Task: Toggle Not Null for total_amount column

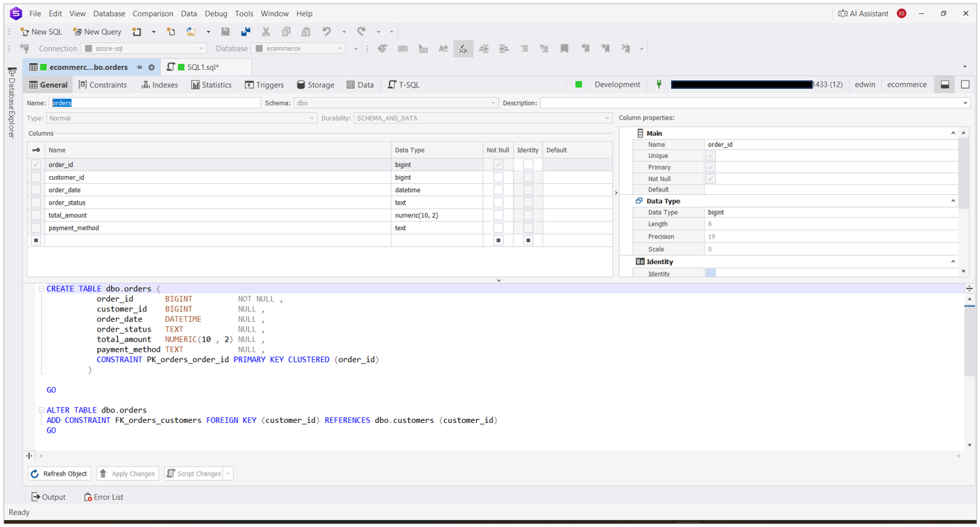Action: pyautogui.click(x=498, y=215)
